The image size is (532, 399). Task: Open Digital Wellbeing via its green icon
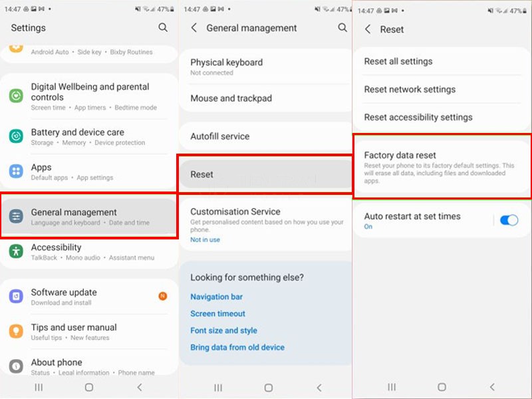click(x=16, y=96)
